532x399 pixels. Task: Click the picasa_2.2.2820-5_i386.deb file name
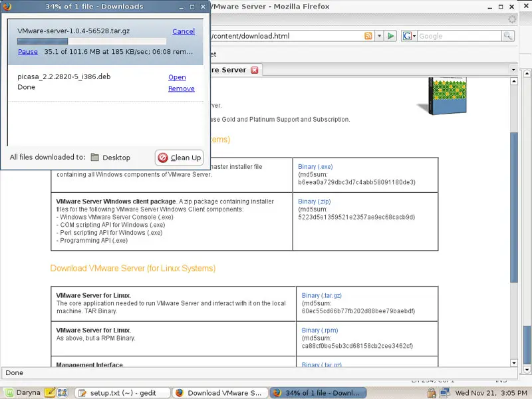point(64,76)
